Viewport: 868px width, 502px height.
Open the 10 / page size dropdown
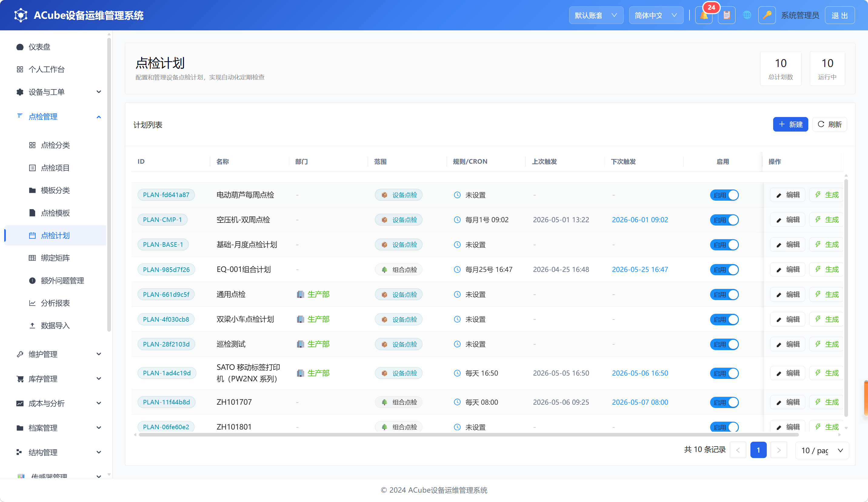point(822,450)
